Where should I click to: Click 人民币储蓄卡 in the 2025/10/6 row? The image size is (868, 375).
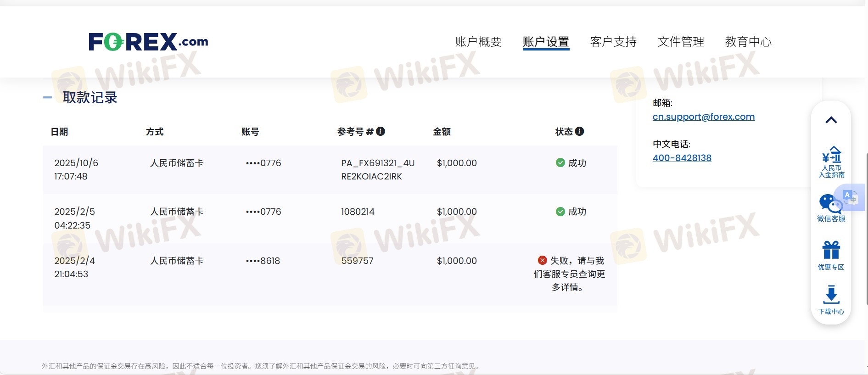(x=177, y=163)
